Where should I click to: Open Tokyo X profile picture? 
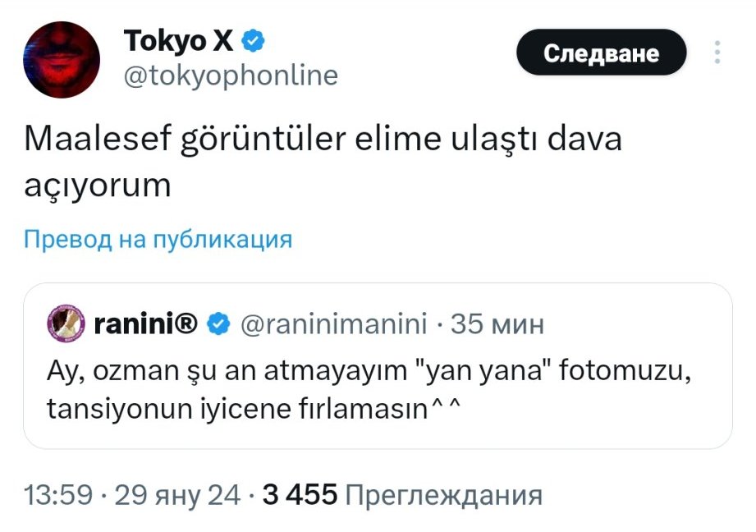62,60
